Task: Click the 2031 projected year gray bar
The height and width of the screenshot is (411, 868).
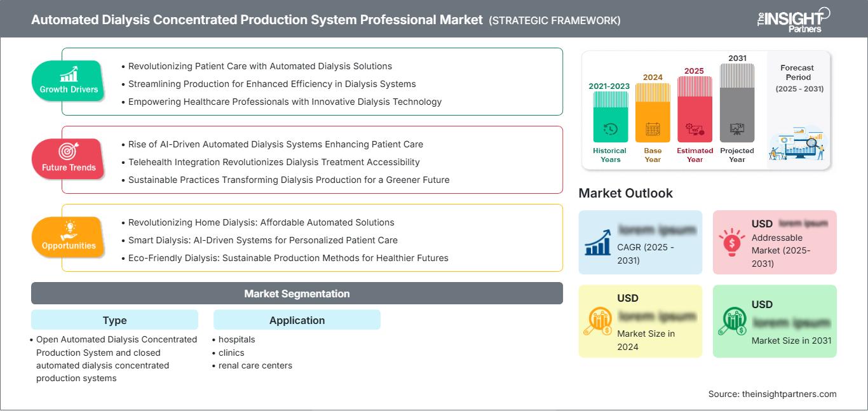Action: pos(737,103)
